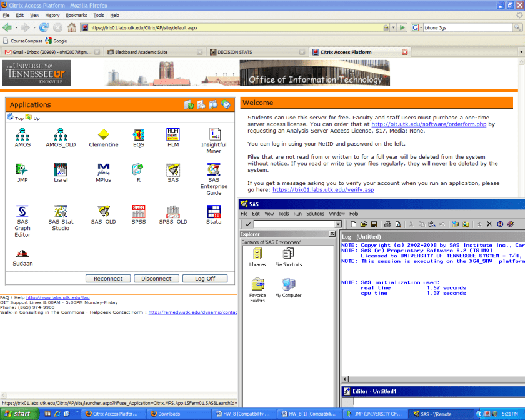525x420 pixels.
Task: Open the JMP application icon
Action: (22, 170)
